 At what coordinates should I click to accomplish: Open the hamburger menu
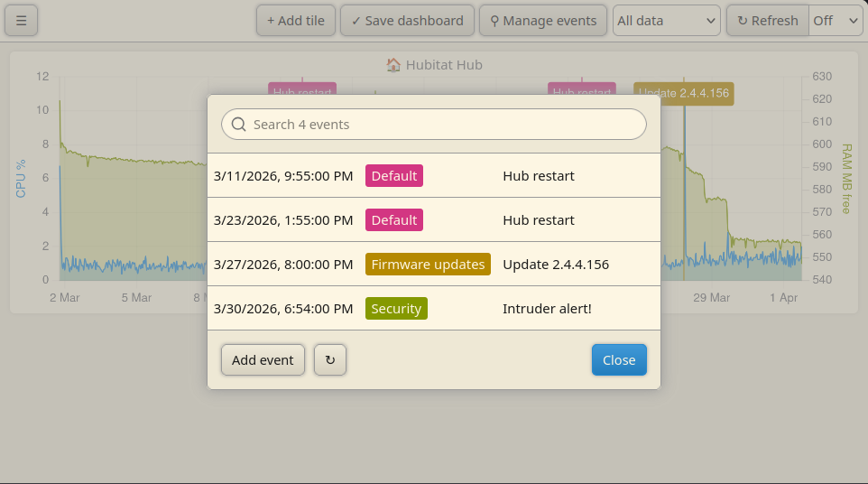21,21
